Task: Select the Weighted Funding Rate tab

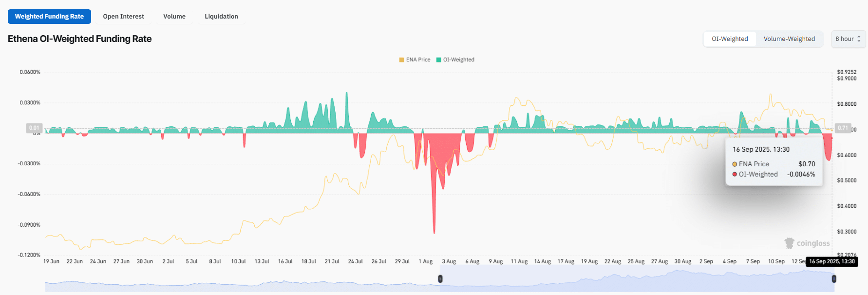Action: (49, 17)
